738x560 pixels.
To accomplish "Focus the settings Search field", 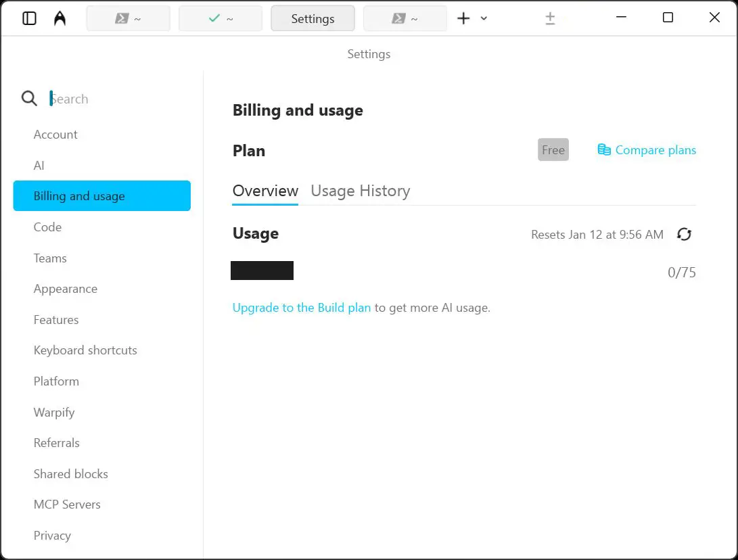I will 115,99.
